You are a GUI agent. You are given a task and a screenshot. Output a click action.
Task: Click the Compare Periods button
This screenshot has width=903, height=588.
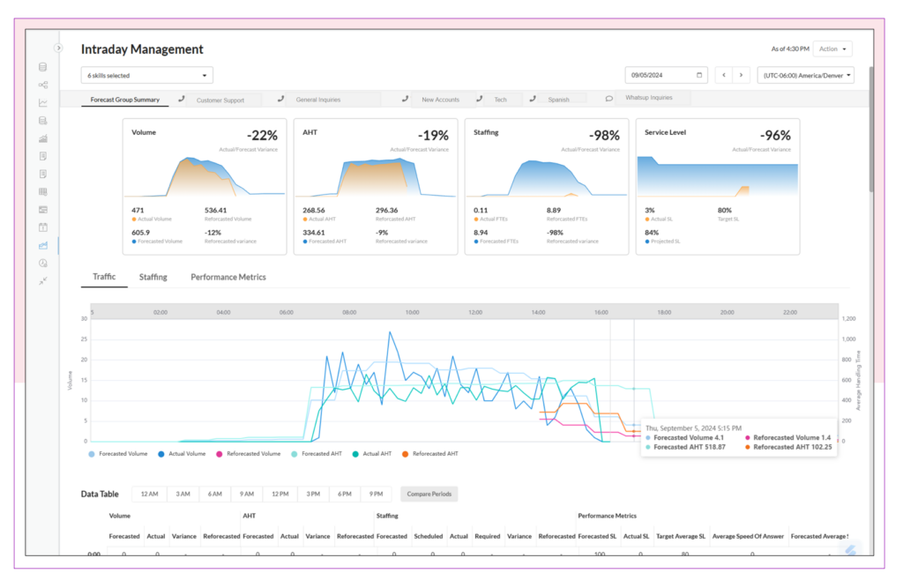click(x=429, y=494)
